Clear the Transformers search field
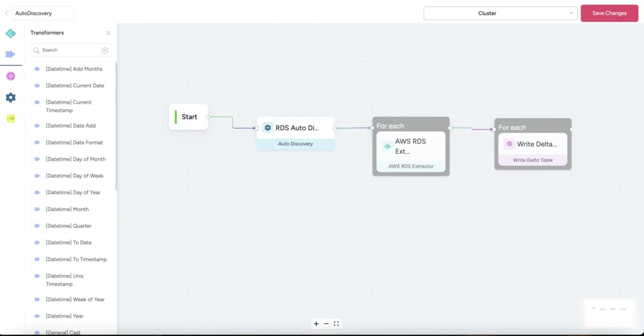Screen dimensions: 644x336 (105, 50)
